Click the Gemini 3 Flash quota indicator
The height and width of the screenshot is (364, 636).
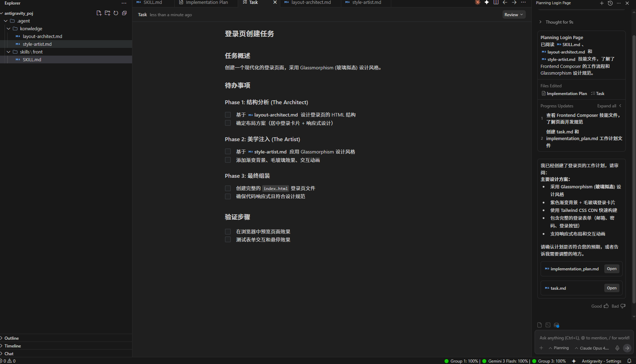tap(507, 361)
